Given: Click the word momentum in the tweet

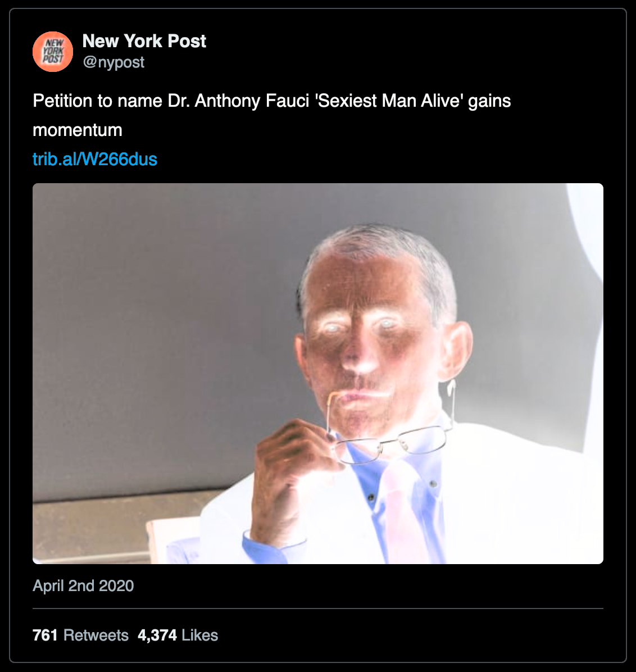Looking at the screenshot, I should (x=78, y=130).
